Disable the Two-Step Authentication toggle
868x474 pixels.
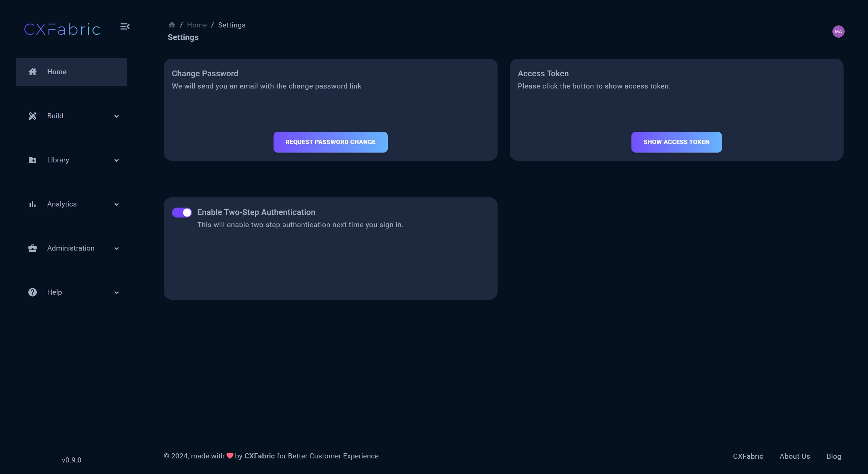(x=182, y=213)
